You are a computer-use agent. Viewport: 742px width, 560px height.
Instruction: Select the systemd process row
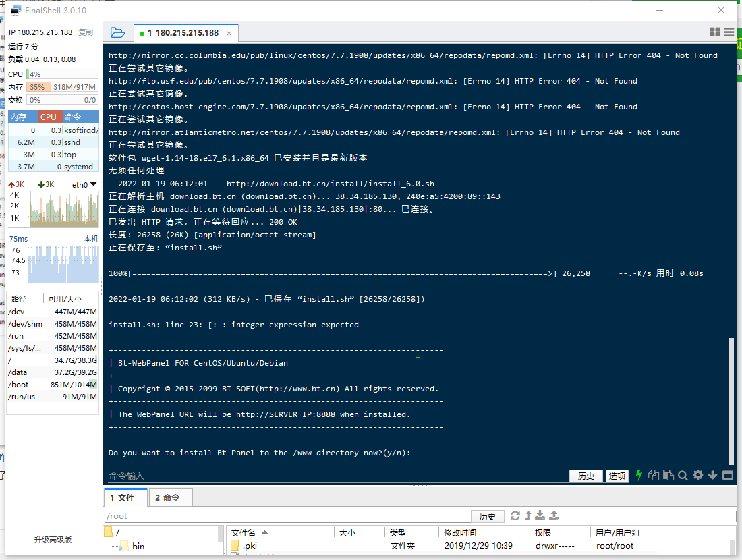[53, 167]
